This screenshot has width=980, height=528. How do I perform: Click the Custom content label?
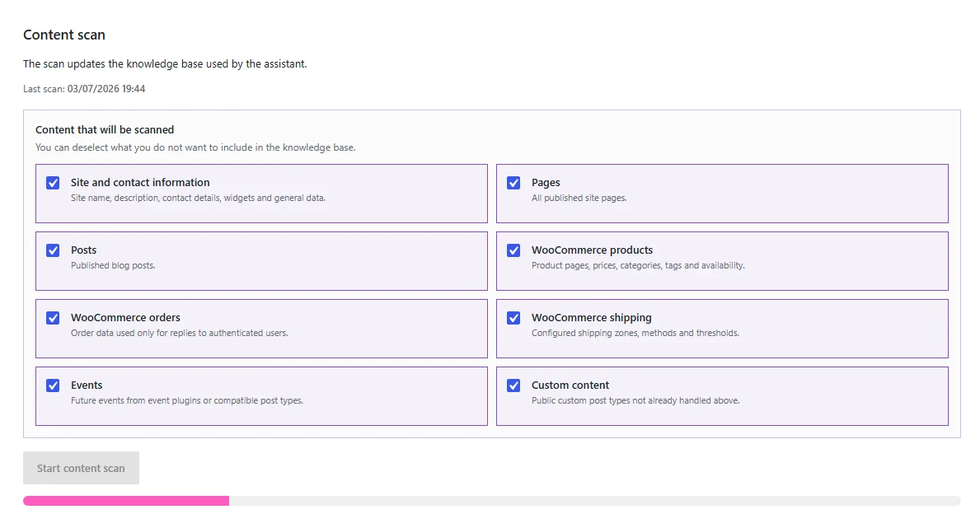[x=570, y=385]
